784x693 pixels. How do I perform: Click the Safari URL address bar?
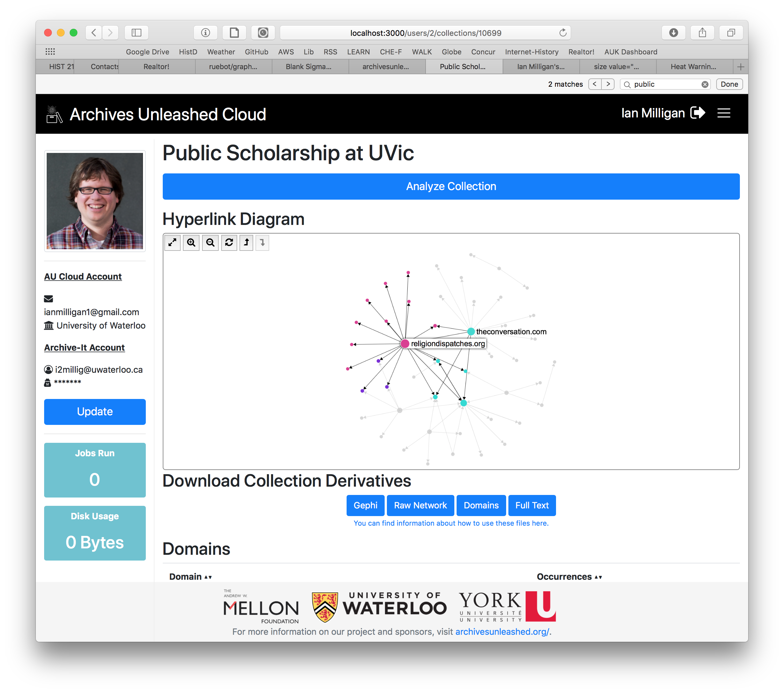pos(425,33)
